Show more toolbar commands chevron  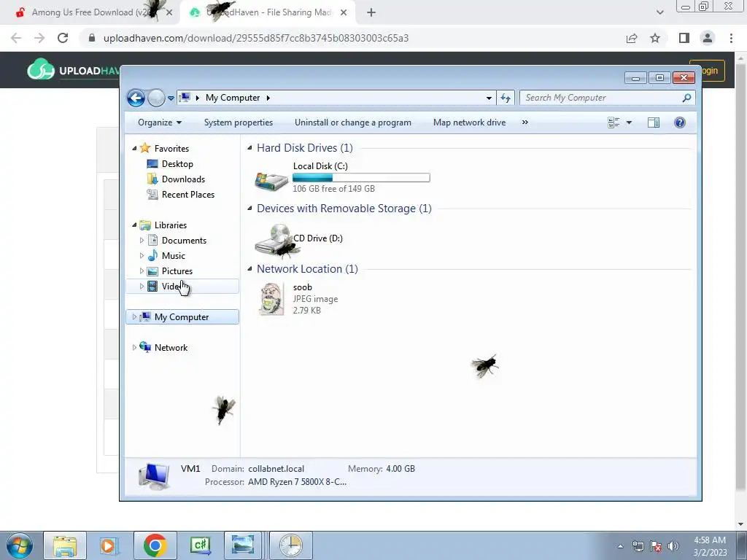coord(525,122)
